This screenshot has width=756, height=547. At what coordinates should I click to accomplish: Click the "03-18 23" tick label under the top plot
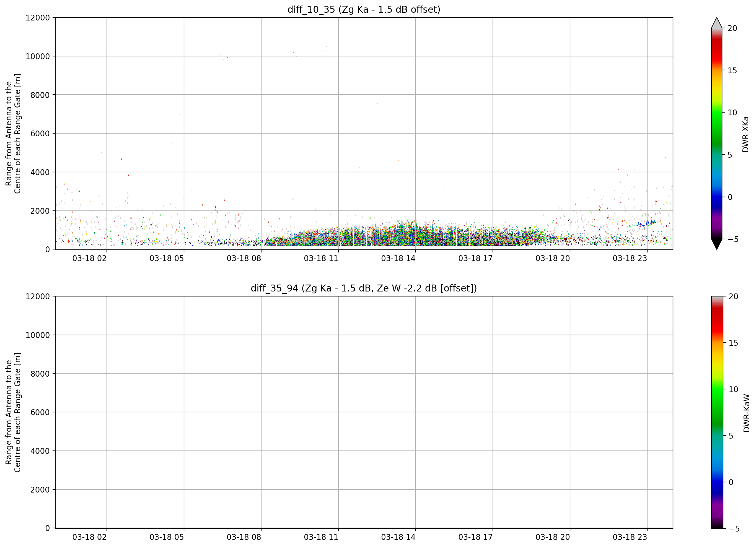[x=630, y=258]
